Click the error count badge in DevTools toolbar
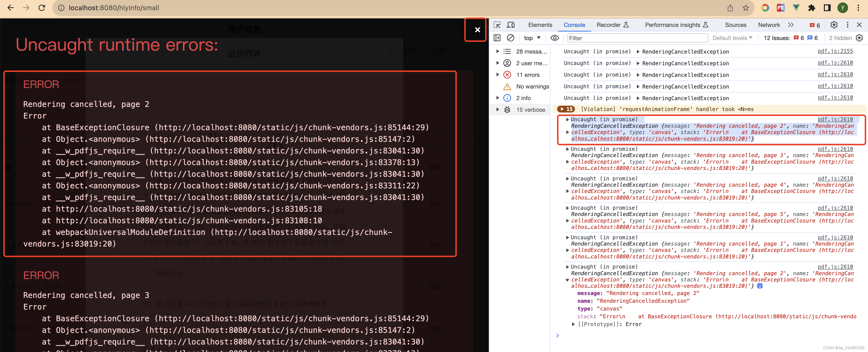 pyautogui.click(x=814, y=24)
